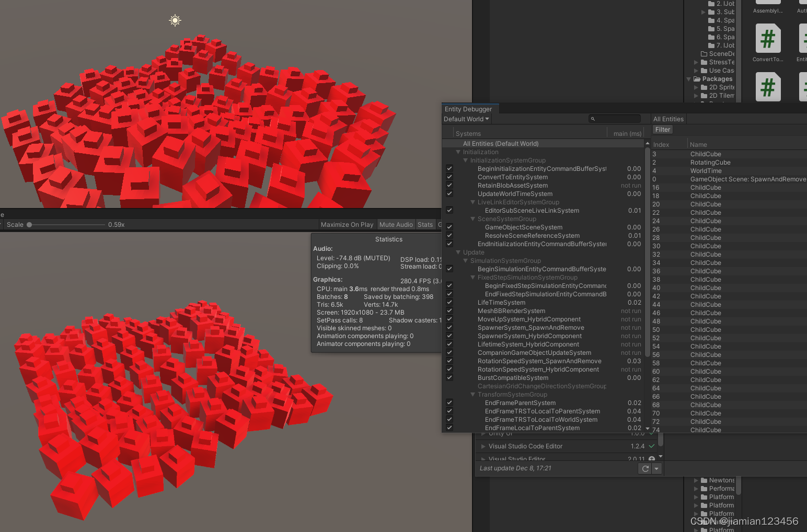807x532 pixels.
Task: Open the Default World dropdown
Action: click(466, 119)
